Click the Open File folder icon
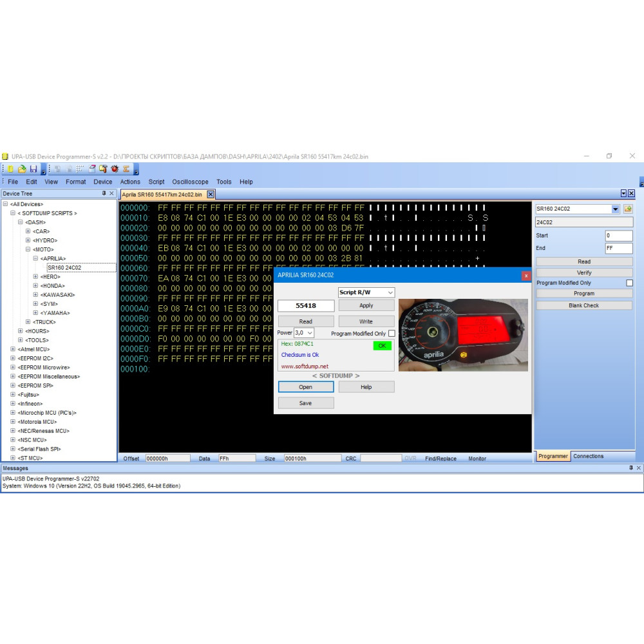The image size is (644, 644). (x=22, y=169)
